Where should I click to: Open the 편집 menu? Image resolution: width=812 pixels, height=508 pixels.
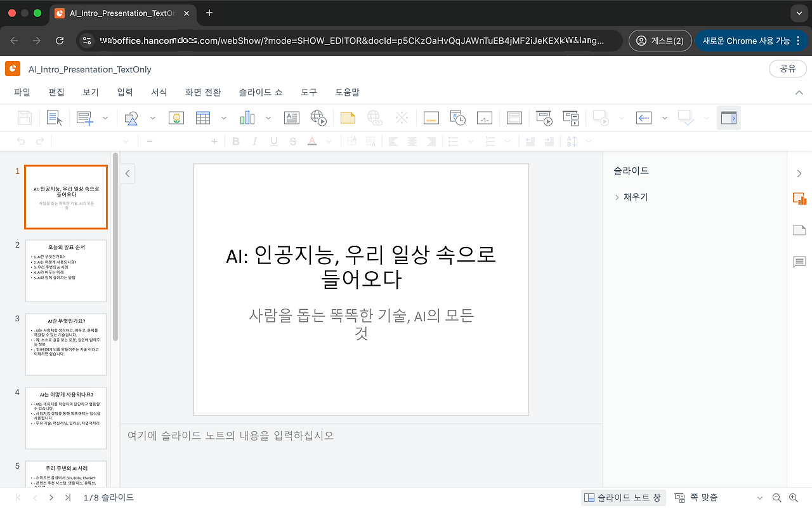pyautogui.click(x=56, y=92)
